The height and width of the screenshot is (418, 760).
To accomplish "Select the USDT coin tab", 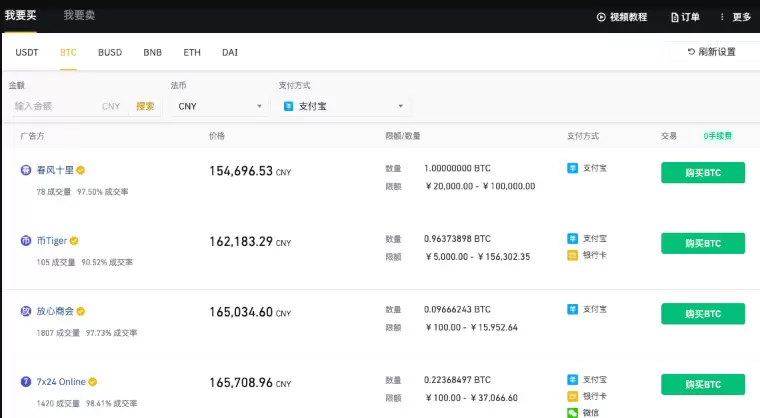I will [27, 52].
